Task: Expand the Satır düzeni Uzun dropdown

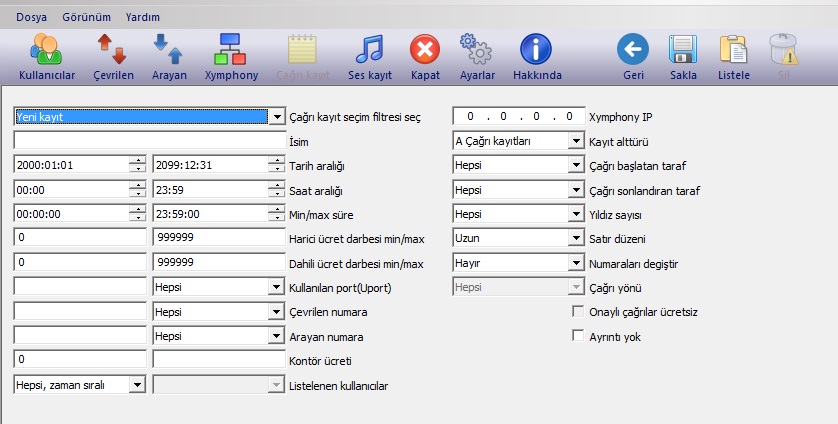Action: (x=575, y=238)
